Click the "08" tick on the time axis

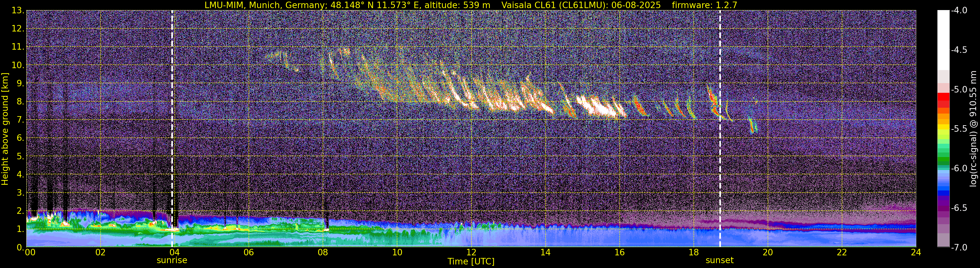point(323,253)
